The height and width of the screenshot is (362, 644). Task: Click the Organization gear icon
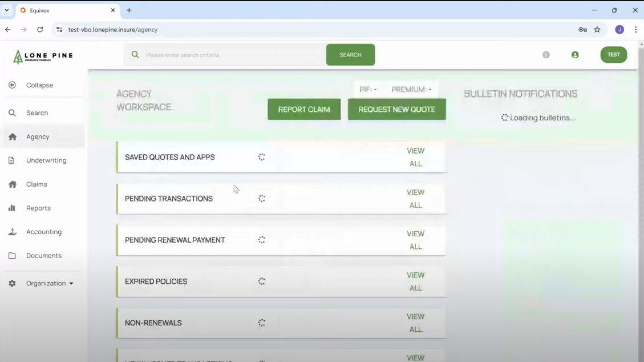coord(12,283)
